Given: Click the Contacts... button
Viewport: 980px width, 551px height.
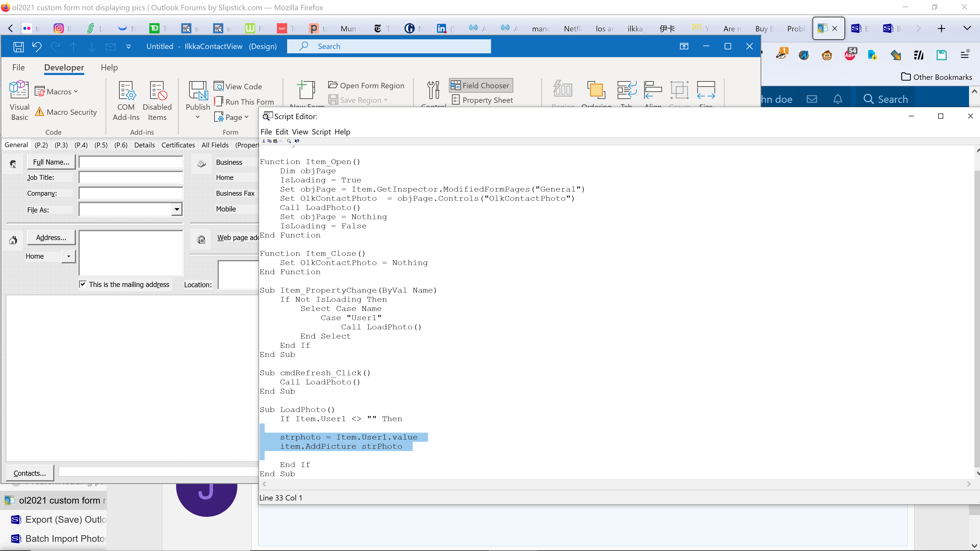Looking at the screenshot, I should pyautogui.click(x=30, y=473).
